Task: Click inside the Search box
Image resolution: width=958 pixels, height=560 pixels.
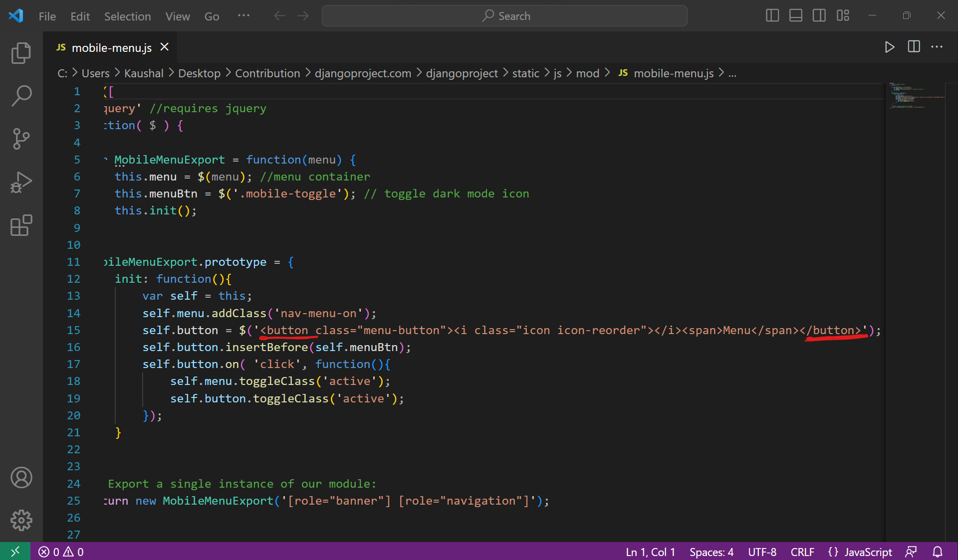Action: point(504,15)
